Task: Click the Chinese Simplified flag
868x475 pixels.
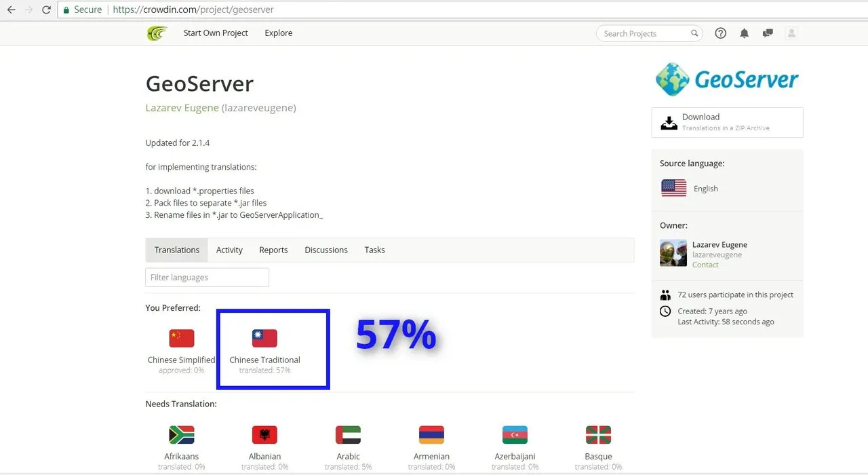Action: 182,338
